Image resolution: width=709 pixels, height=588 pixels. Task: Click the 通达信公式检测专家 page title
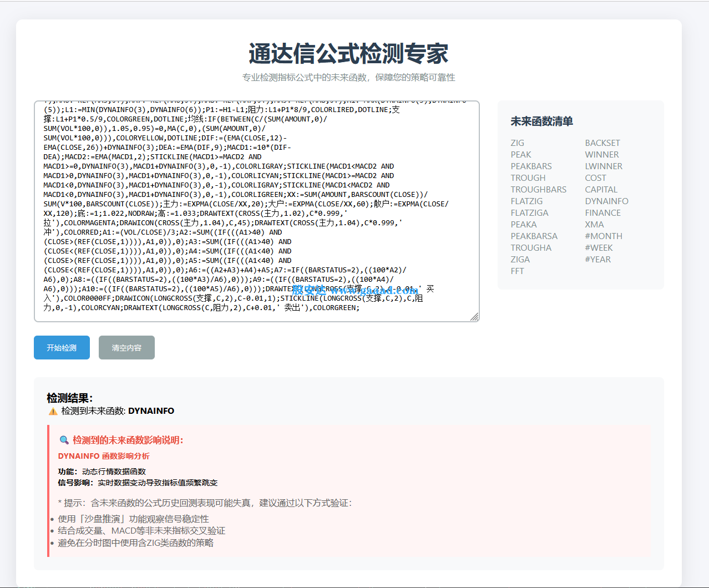348,54
